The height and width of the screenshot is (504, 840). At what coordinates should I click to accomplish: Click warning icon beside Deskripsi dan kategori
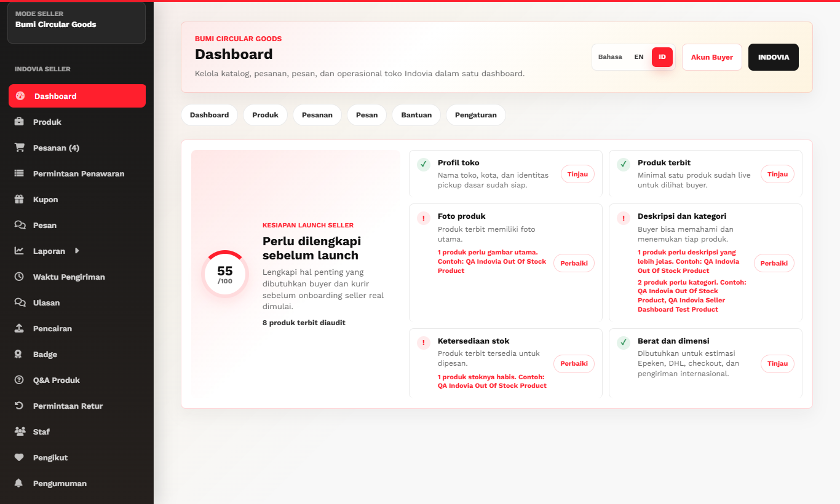click(624, 218)
